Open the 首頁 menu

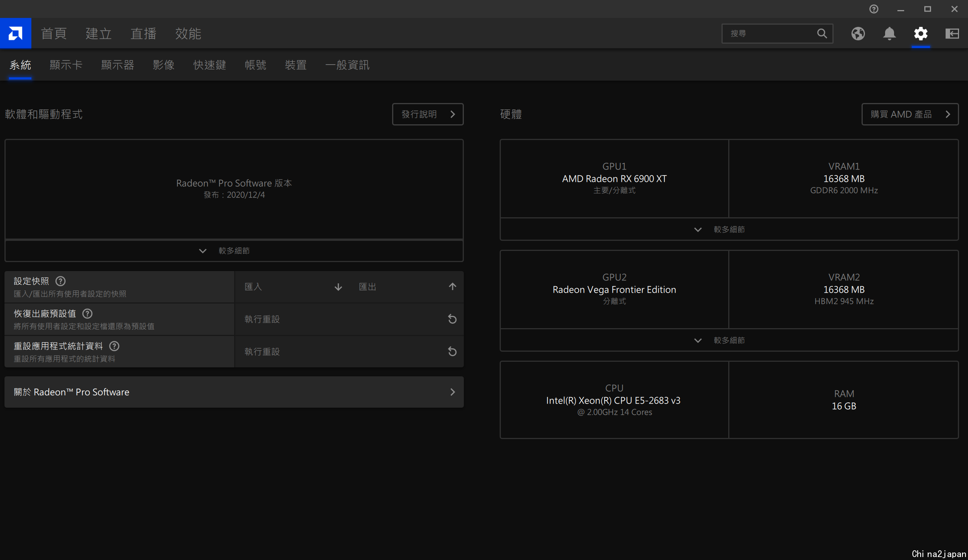[x=54, y=34]
